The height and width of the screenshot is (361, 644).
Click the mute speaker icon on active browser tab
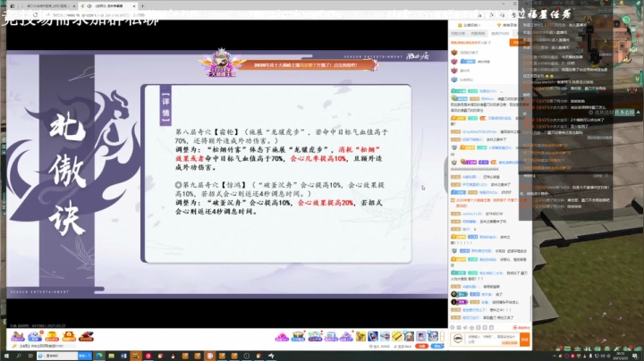click(x=89, y=6)
